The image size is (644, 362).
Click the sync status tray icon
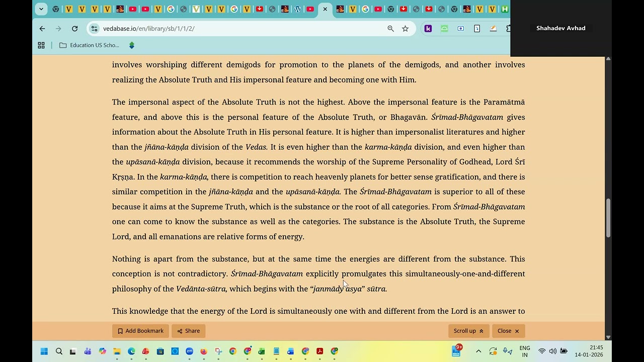(x=493, y=351)
